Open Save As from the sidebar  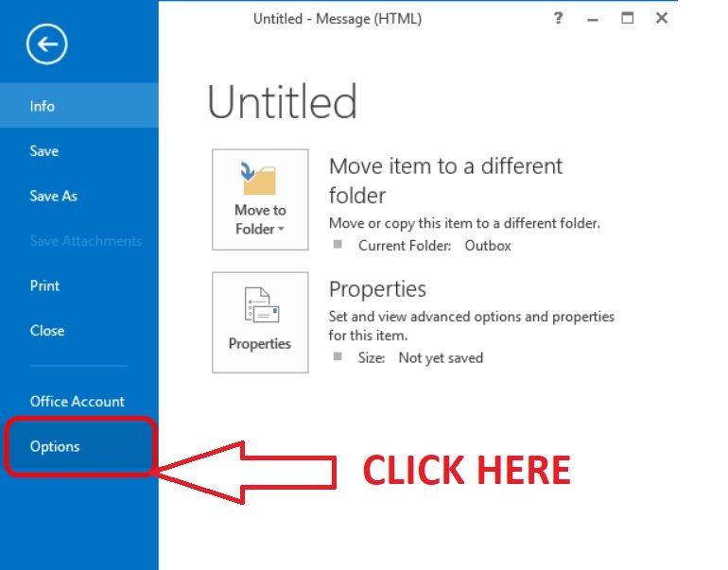coord(54,196)
